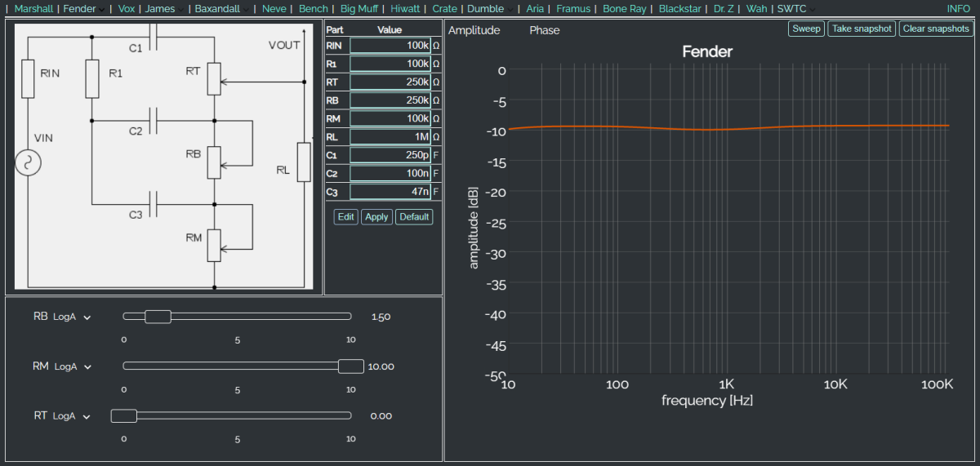This screenshot has height=466, width=980.
Task: Switch to the Phase plot tab
Action: (545, 30)
